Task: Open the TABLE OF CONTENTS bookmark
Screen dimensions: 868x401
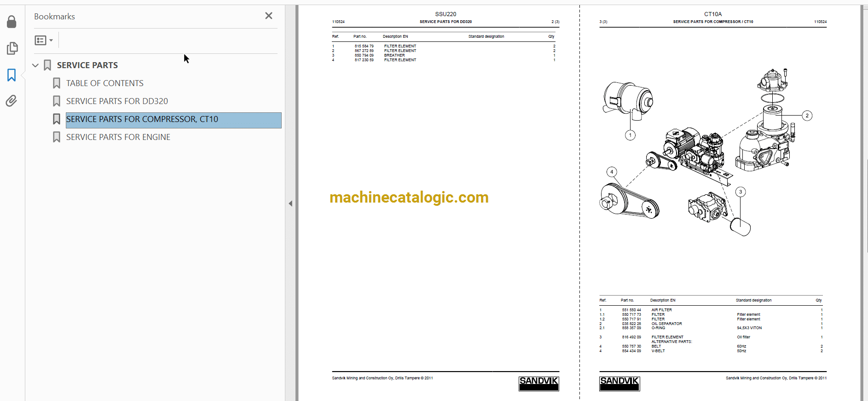Action: [x=105, y=83]
